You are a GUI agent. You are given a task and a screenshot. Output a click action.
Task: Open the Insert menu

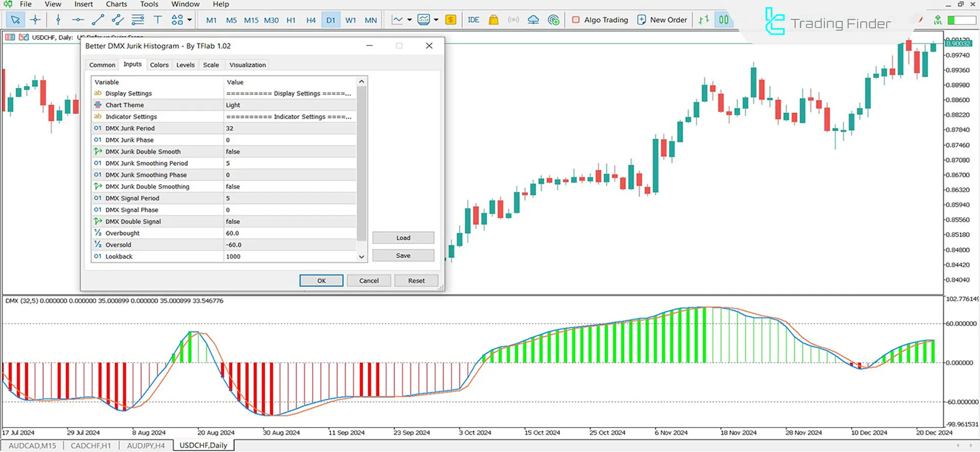pyautogui.click(x=84, y=4)
